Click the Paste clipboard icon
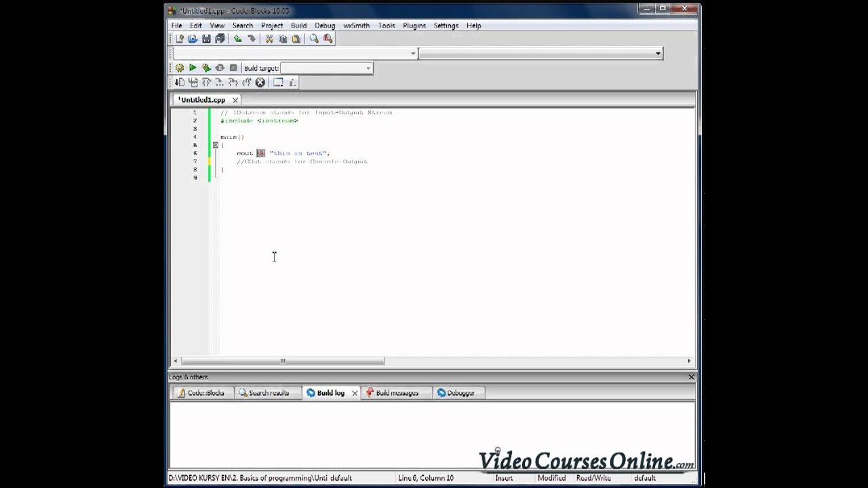This screenshot has height=488, width=868. click(296, 39)
